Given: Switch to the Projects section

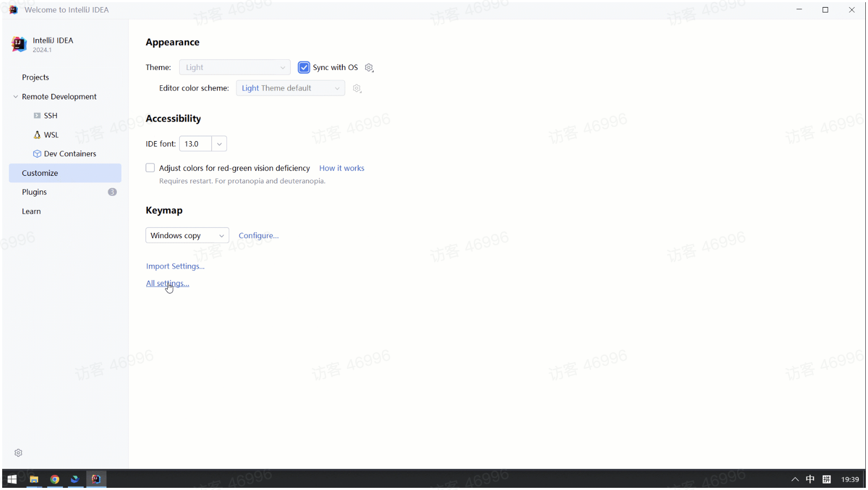Looking at the screenshot, I should 35,78.
